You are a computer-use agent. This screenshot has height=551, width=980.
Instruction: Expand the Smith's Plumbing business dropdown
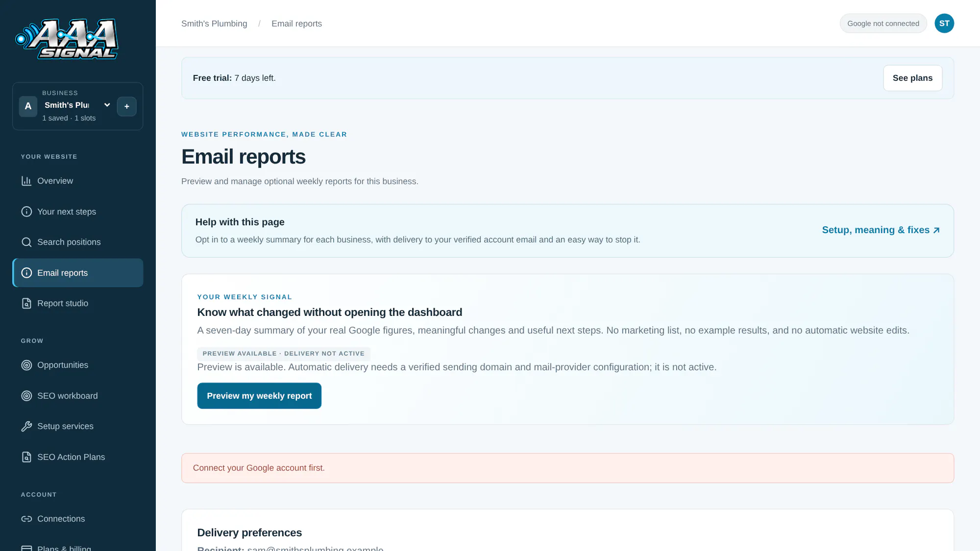click(77, 105)
